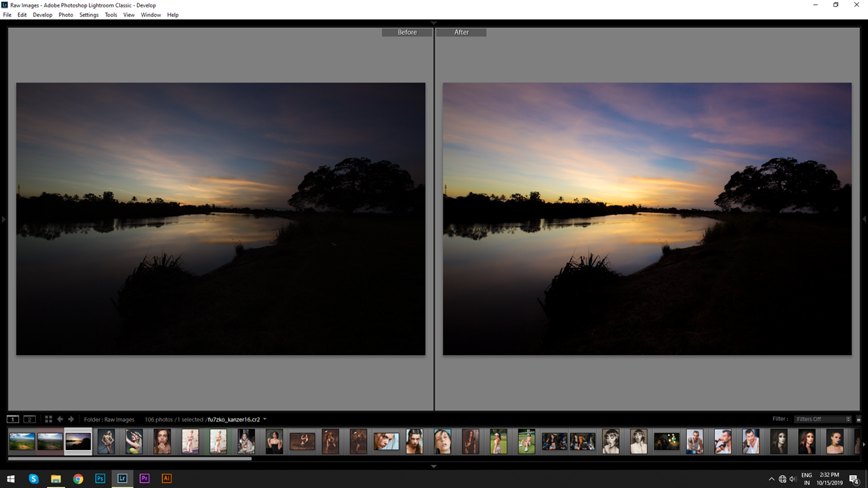The image size is (868, 488).
Task: Click Lightroom icon in the taskbar
Action: coord(122,479)
